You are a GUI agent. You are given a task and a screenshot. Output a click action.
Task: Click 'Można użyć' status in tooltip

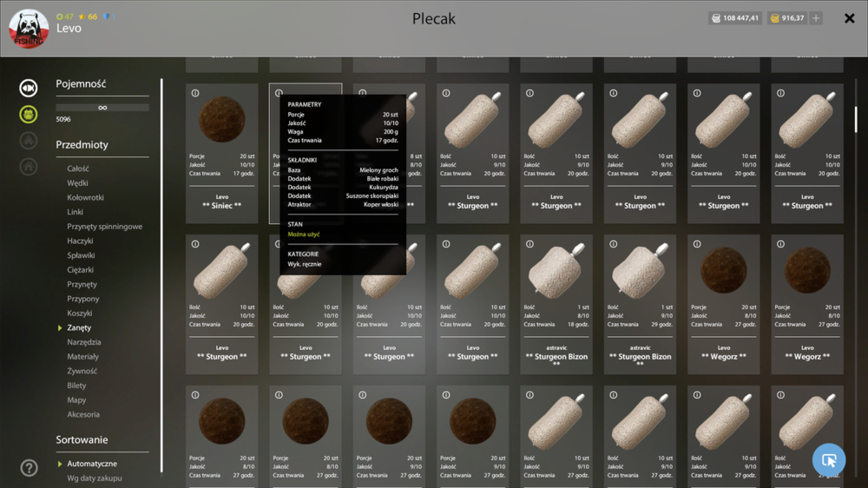(x=303, y=234)
